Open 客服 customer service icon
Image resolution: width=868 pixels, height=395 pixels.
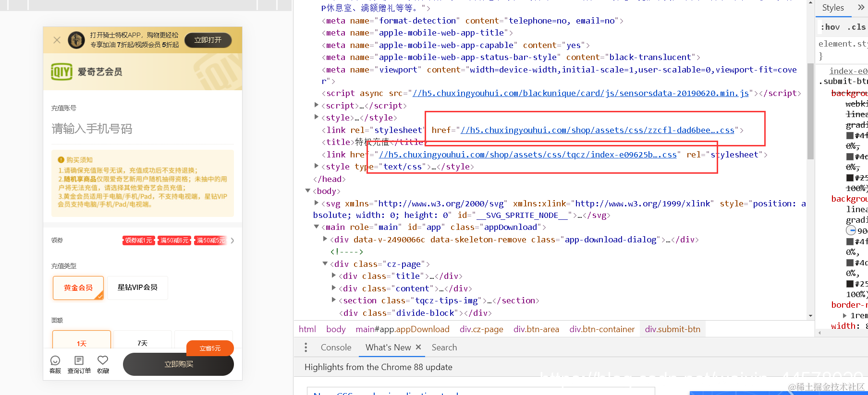55,365
